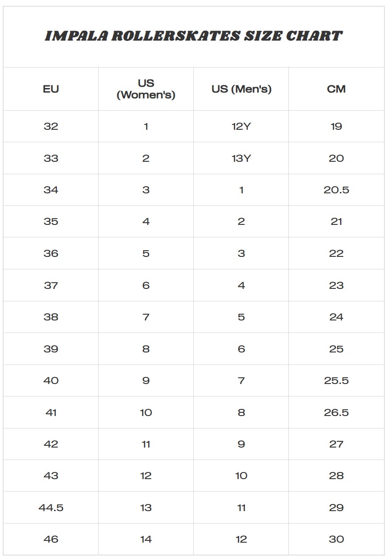Click the EU size 32 cell

pos(51,126)
